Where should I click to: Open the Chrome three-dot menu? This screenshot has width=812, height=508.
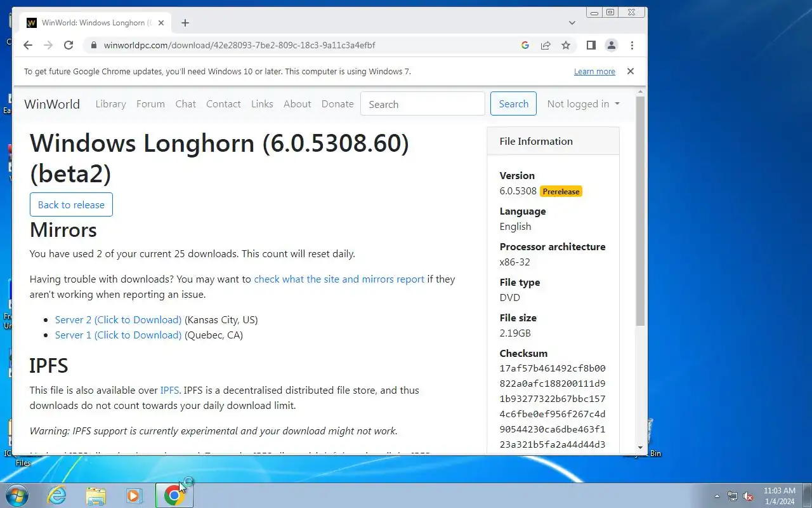632,45
